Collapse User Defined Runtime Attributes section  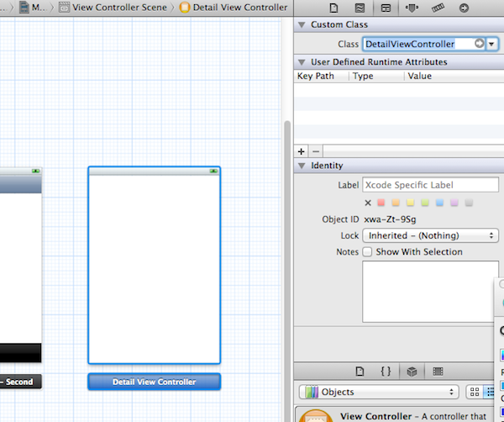302,62
